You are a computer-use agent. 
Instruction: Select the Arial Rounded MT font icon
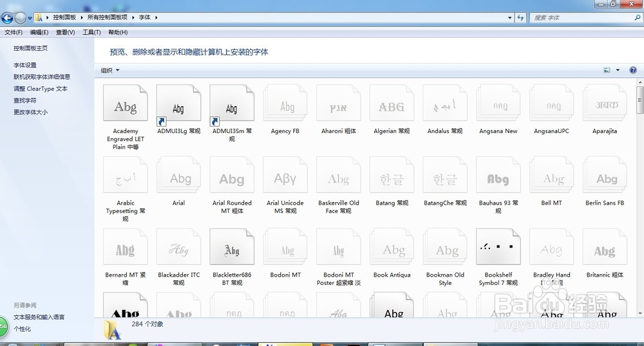[x=232, y=175]
